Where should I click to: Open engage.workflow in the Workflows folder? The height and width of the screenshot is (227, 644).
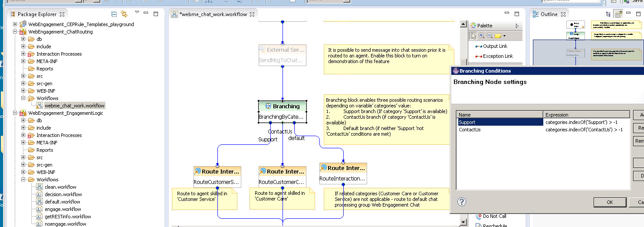pos(63,209)
